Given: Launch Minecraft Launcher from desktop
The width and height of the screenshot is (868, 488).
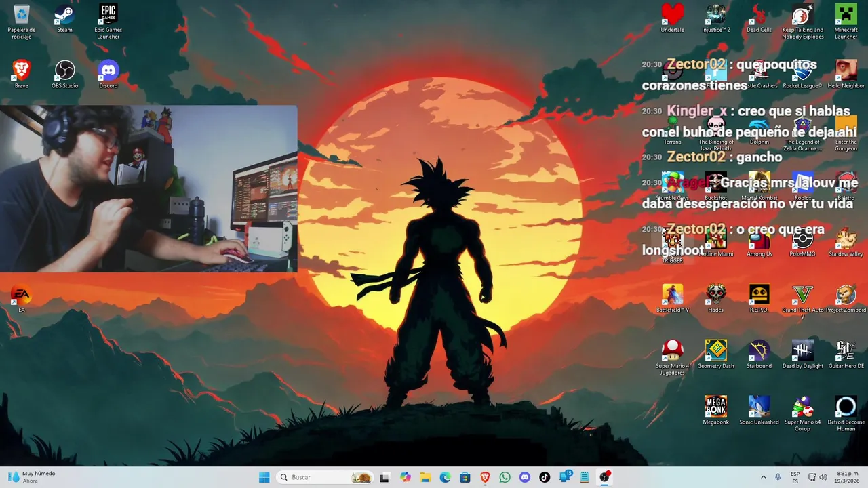Looking at the screenshot, I should coord(846,21).
